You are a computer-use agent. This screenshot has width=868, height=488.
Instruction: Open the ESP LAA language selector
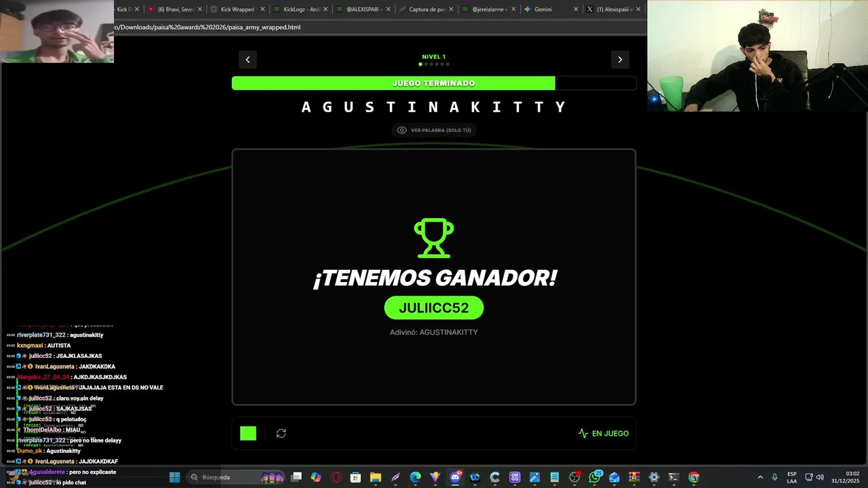[792, 477]
